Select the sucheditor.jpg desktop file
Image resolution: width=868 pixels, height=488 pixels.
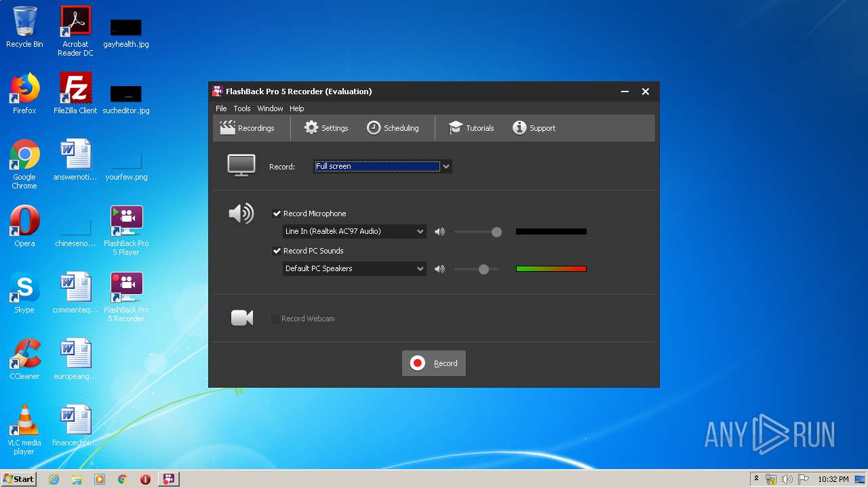[x=126, y=100]
